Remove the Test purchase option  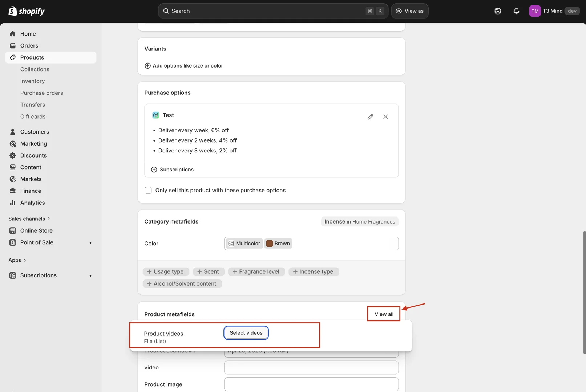click(x=385, y=117)
